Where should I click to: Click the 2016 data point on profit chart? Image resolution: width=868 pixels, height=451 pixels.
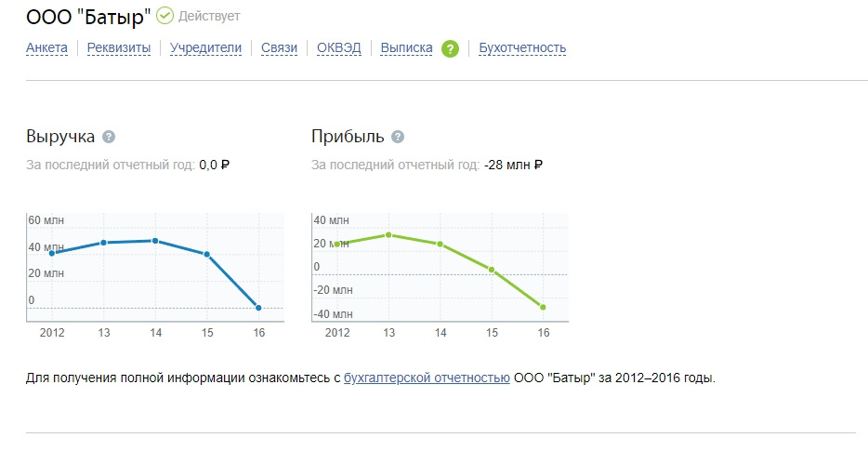[543, 307]
